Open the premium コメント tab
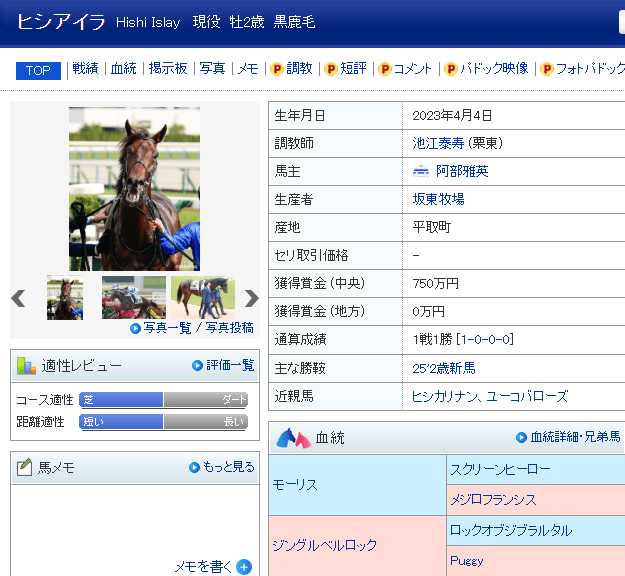 [412, 69]
